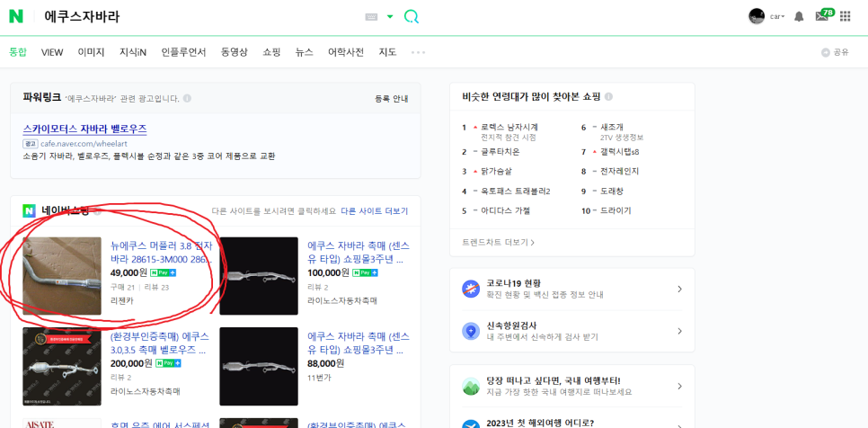Open the Naver services grid menu
The width and height of the screenshot is (868, 428).
845,16
